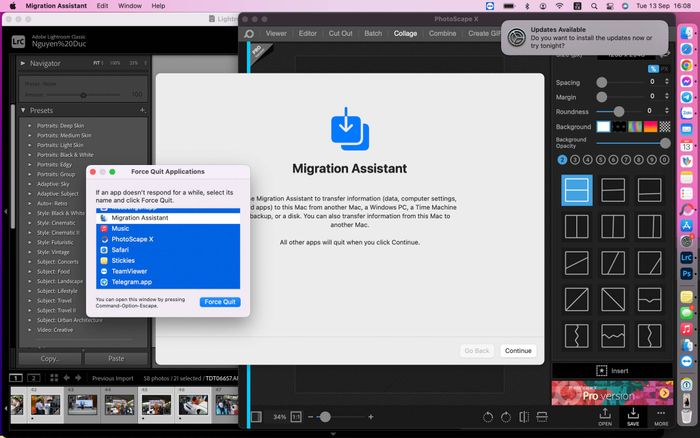The image size is (700, 438).
Task: Click the 1:1 zoom icon in PhotoScape X
Action: tap(296, 417)
